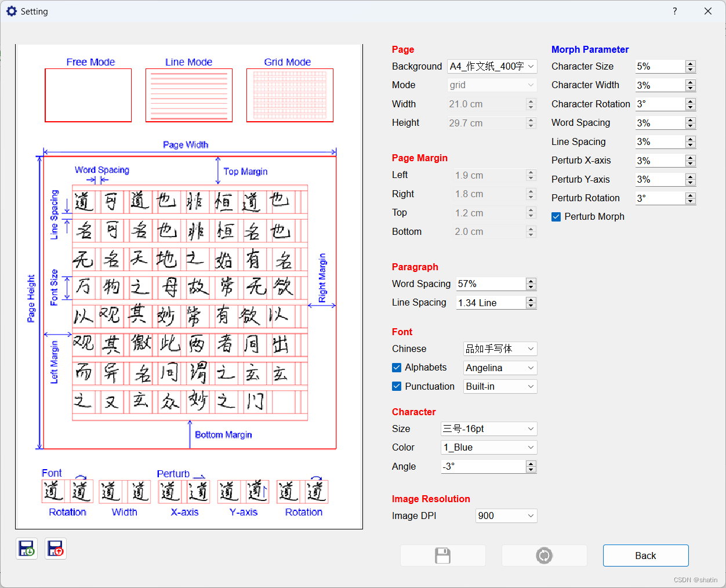Image resolution: width=726 pixels, height=588 pixels.
Task: Select the Grid Mode thumbnail
Action: [x=290, y=95]
